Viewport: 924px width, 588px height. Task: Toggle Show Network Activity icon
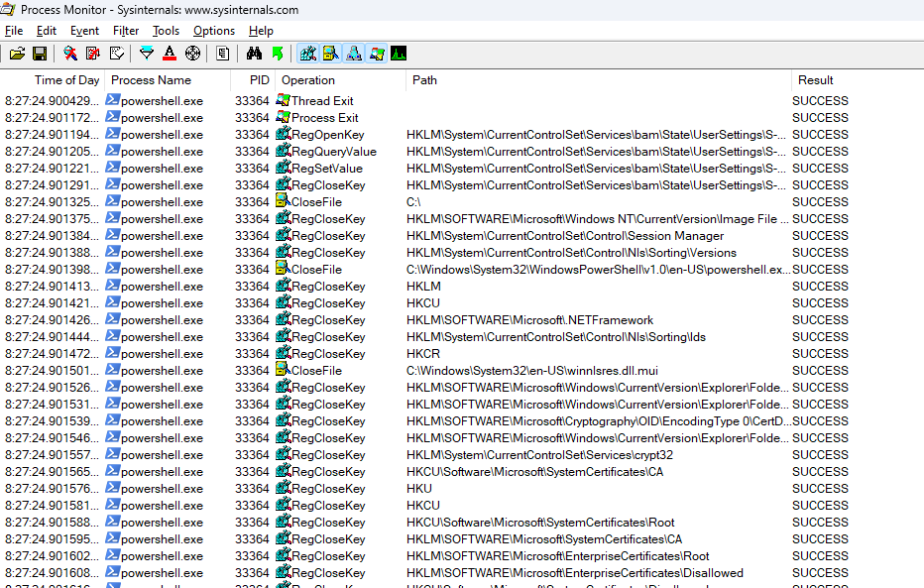click(x=354, y=54)
